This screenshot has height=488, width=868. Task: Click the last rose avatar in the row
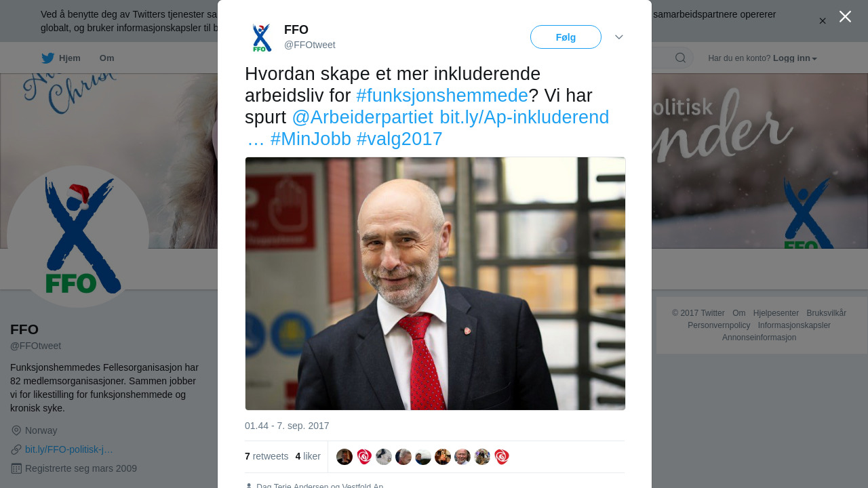click(502, 457)
